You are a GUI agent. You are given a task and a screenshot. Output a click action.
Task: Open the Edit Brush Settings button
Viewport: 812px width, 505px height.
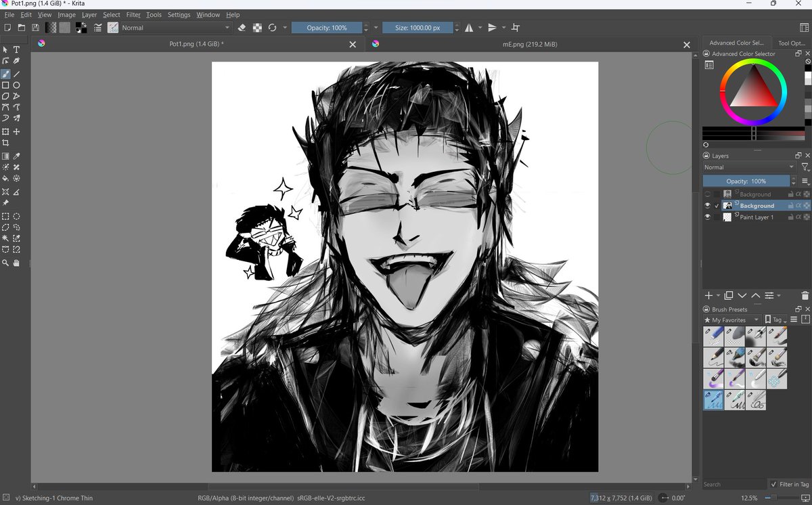point(97,28)
